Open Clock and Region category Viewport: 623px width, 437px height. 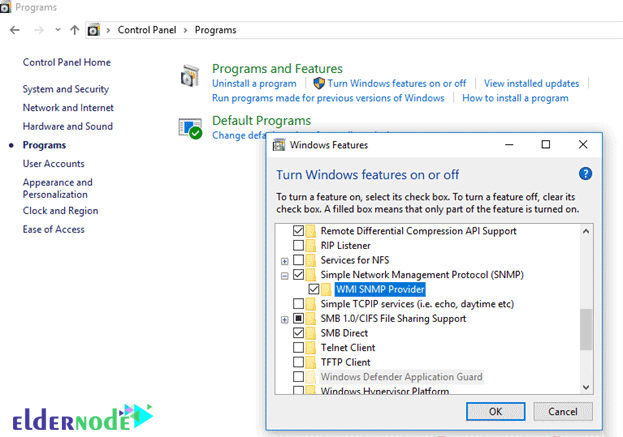click(60, 211)
